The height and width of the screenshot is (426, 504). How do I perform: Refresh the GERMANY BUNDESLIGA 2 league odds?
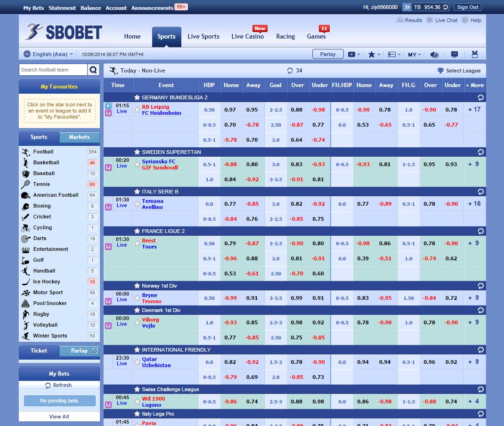pyautogui.click(x=480, y=97)
